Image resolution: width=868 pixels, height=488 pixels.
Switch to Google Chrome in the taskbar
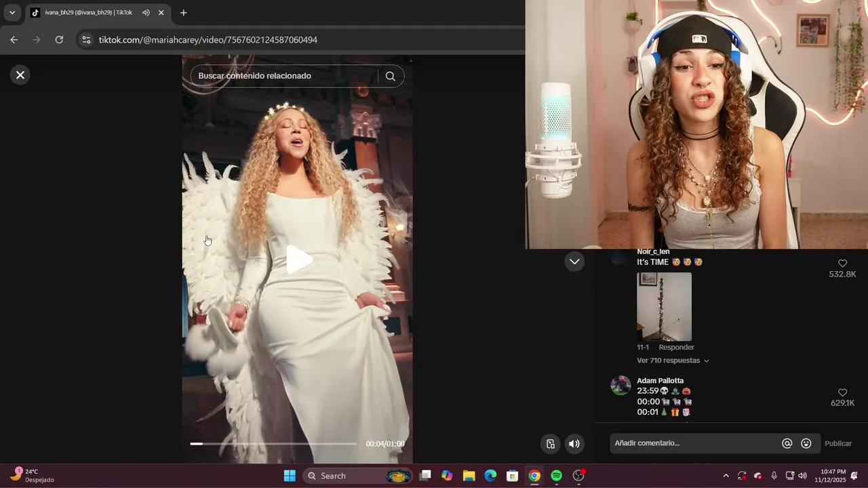(x=534, y=476)
